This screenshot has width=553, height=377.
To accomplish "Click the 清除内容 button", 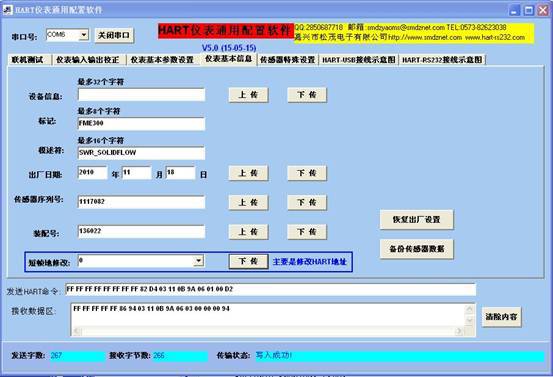I will click(501, 317).
